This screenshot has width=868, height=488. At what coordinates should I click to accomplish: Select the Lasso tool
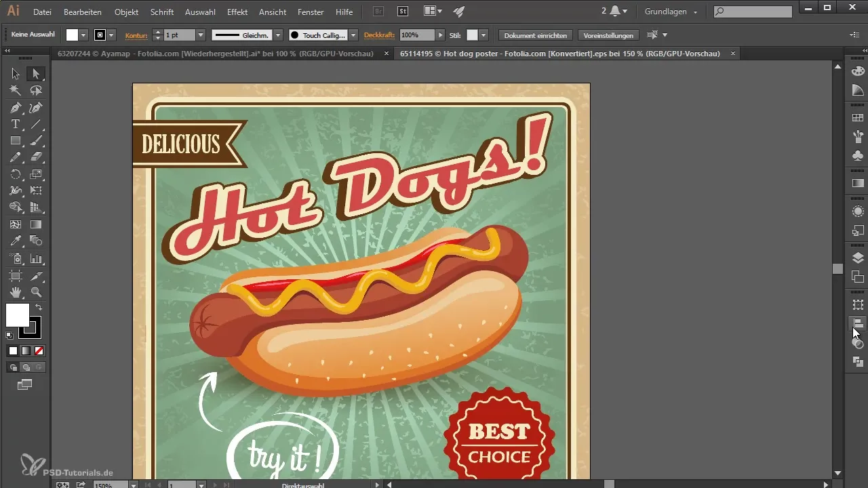36,90
